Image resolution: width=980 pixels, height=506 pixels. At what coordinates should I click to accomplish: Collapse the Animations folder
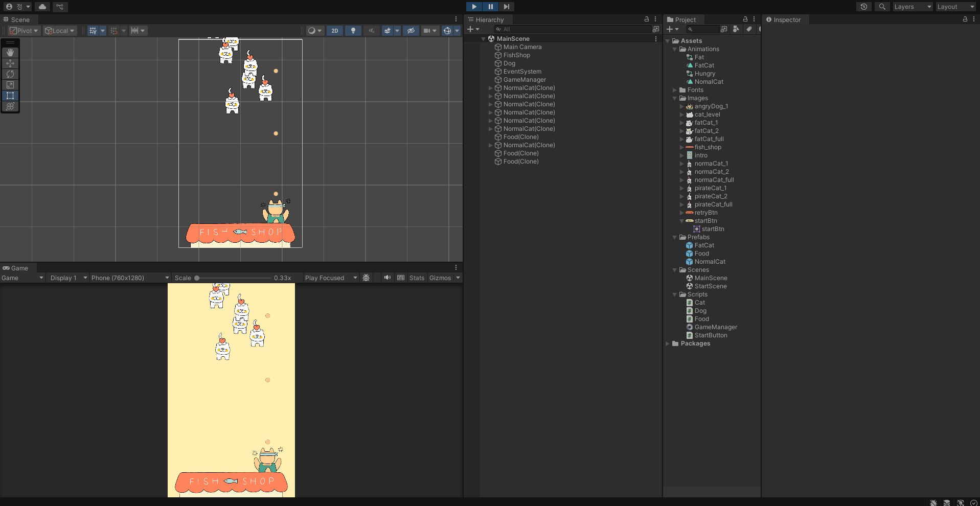[x=675, y=49]
